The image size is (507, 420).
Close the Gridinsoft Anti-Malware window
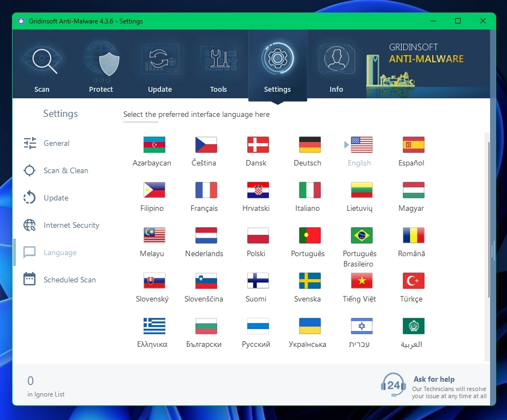point(483,21)
